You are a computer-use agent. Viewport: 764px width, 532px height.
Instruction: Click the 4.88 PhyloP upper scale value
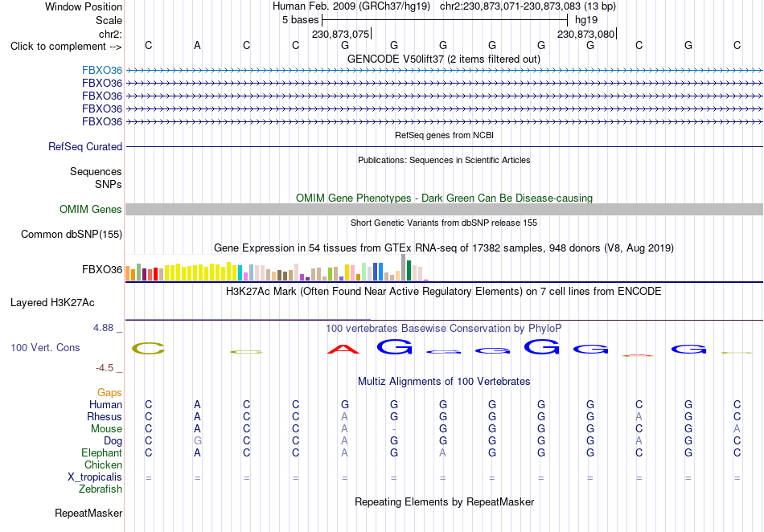[103, 328]
